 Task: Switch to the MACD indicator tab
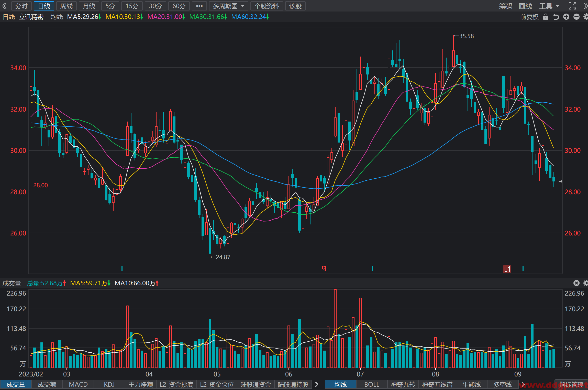(78, 384)
